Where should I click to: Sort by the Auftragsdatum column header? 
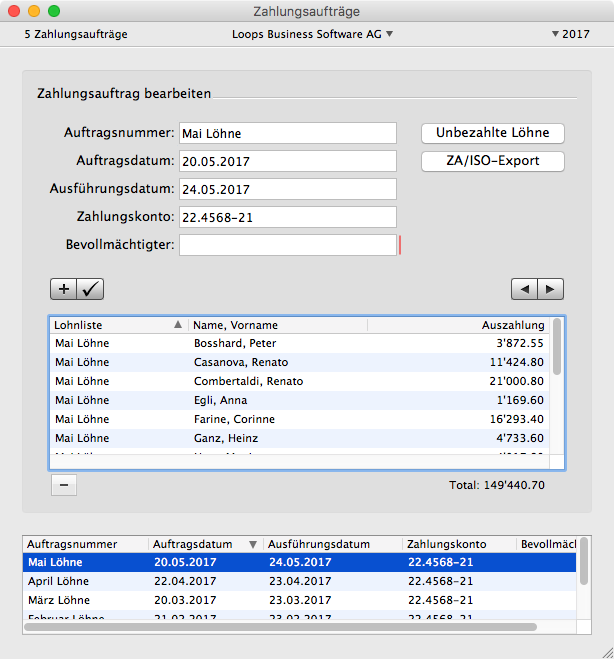coord(206,544)
